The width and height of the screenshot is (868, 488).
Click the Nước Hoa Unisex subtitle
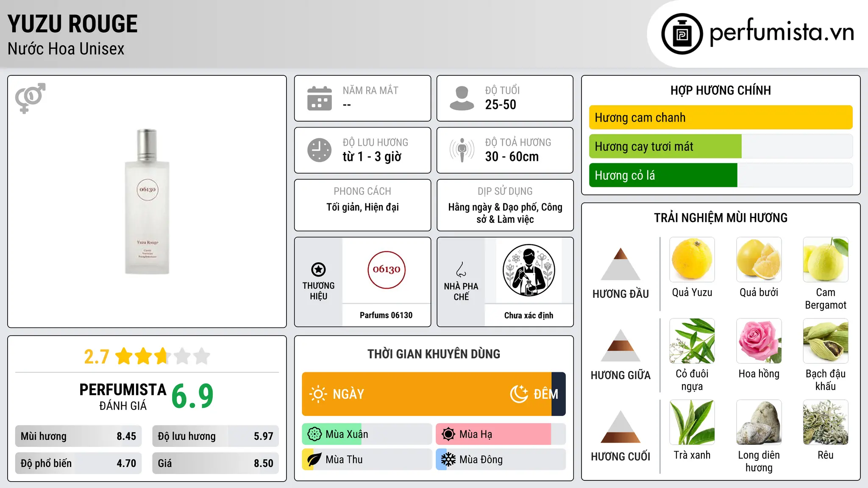pyautogui.click(x=66, y=49)
